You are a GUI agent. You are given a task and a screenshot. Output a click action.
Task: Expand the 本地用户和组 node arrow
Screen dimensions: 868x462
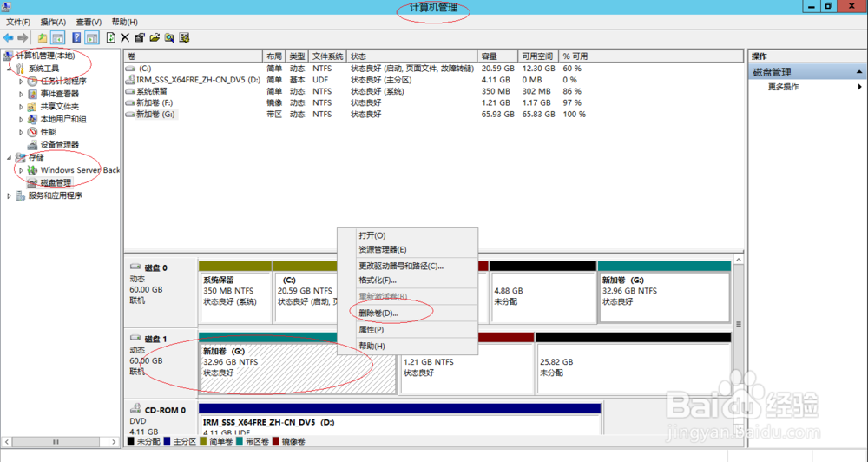click(21, 120)
